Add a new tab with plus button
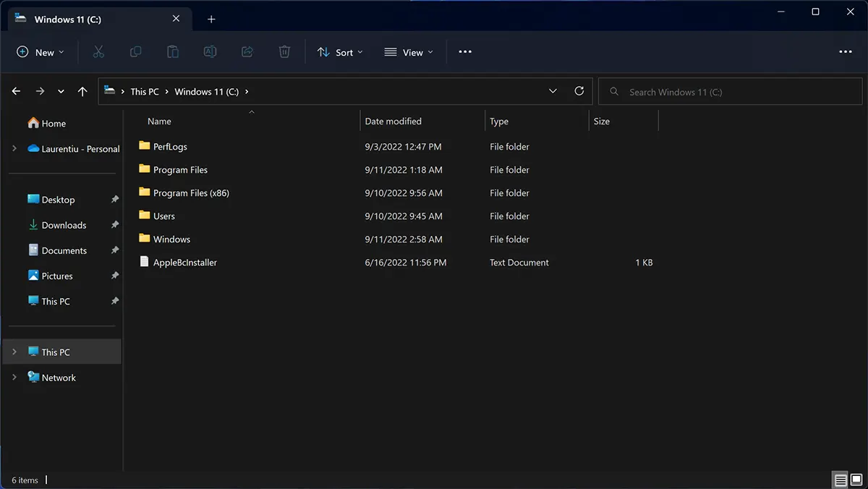The image size is (868, 489). point(211,20)
